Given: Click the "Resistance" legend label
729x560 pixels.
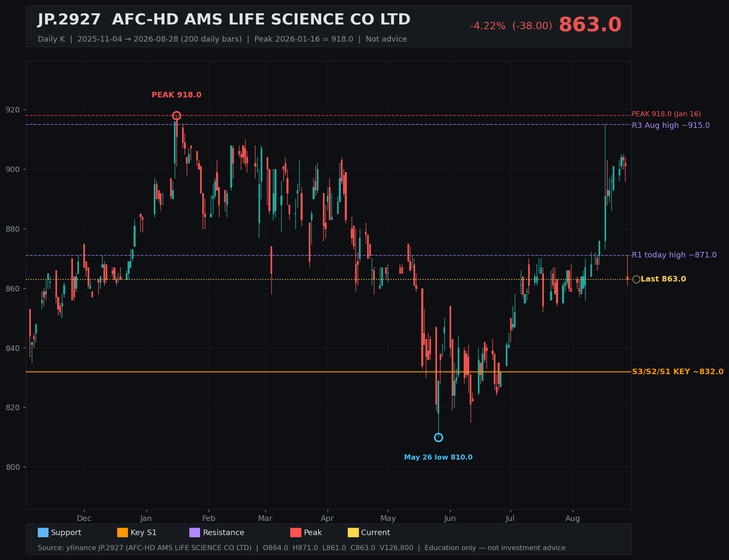Looking at the screenshot, I should [x=224, y=533].
